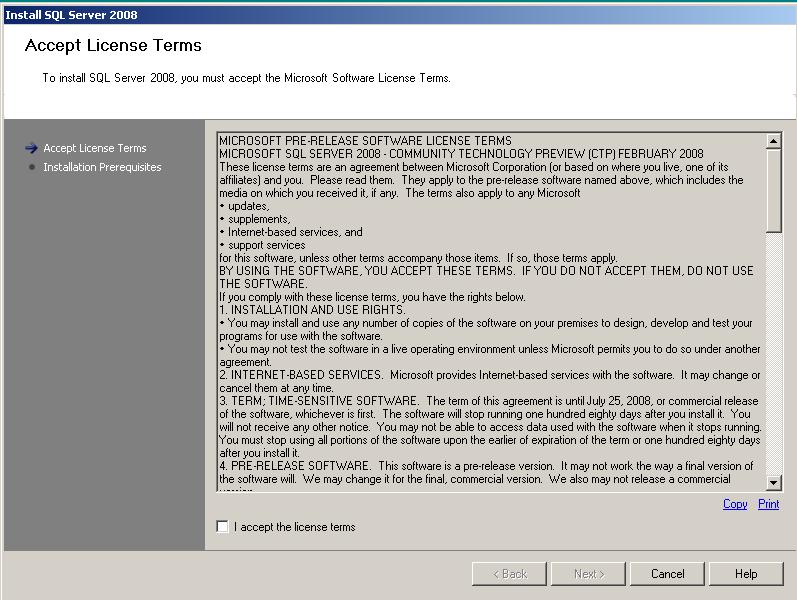Click the bullet line Internet-based services, and

pos(291,232)
